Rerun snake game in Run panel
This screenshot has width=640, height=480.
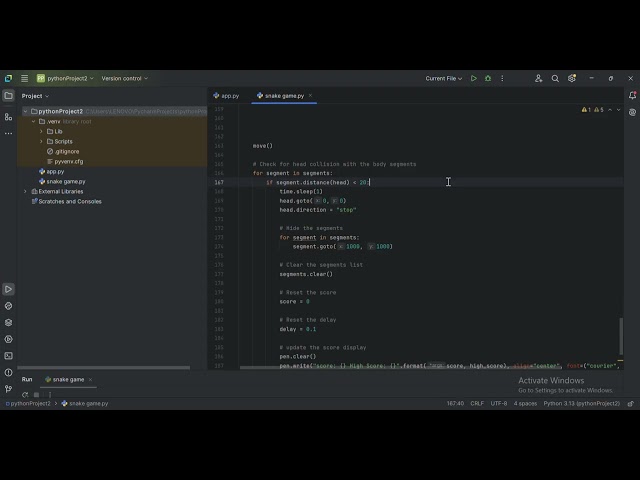(25, 395)
